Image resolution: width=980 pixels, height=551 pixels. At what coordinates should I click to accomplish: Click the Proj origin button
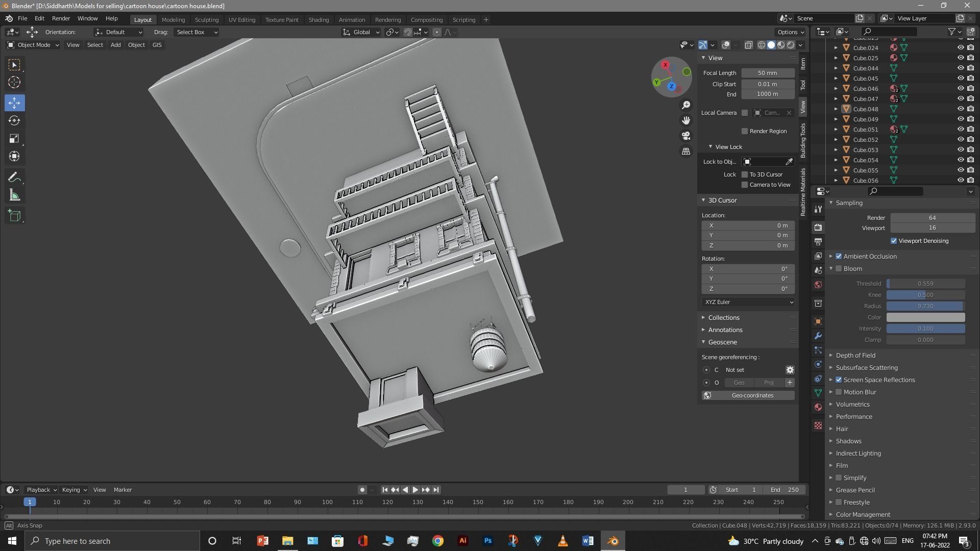[x=769, y=383]
